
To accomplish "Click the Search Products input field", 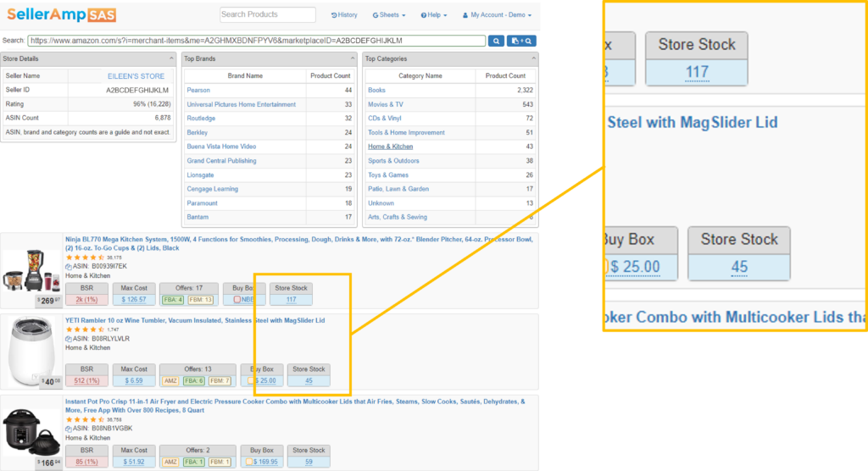I will [x=267, y=15].
